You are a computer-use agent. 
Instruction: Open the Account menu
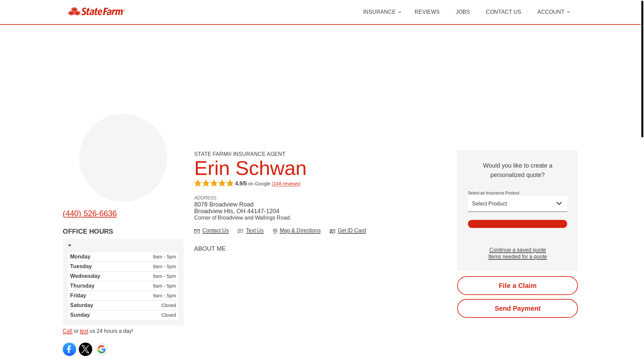pyautogui.click(x=551, y=12)
